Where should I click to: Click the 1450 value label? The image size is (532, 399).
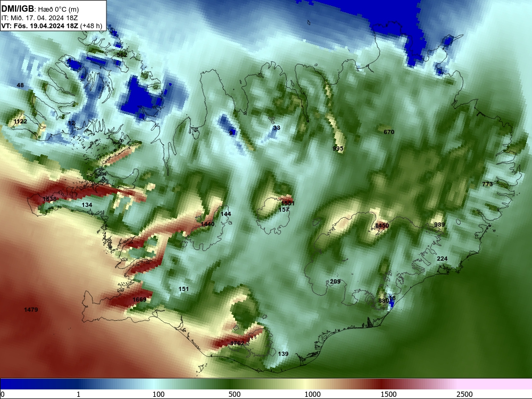[x=382, y=226]
